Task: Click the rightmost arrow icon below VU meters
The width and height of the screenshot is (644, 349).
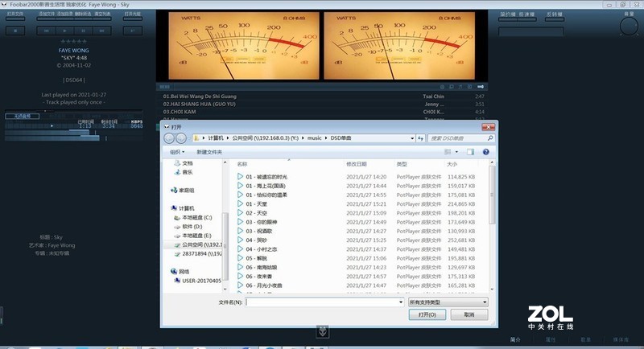Action: point(481,87)
